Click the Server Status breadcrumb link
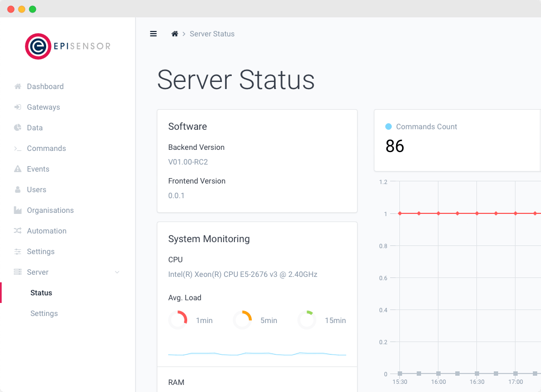 [212, 34]
